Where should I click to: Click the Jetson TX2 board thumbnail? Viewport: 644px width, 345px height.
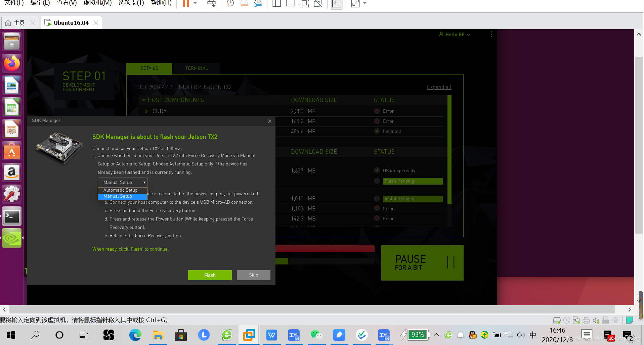point(59,148)
